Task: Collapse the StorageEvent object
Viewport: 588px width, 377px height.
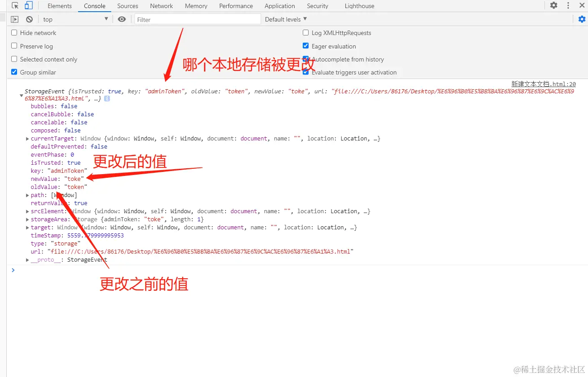Action: (x=21, y=95)
